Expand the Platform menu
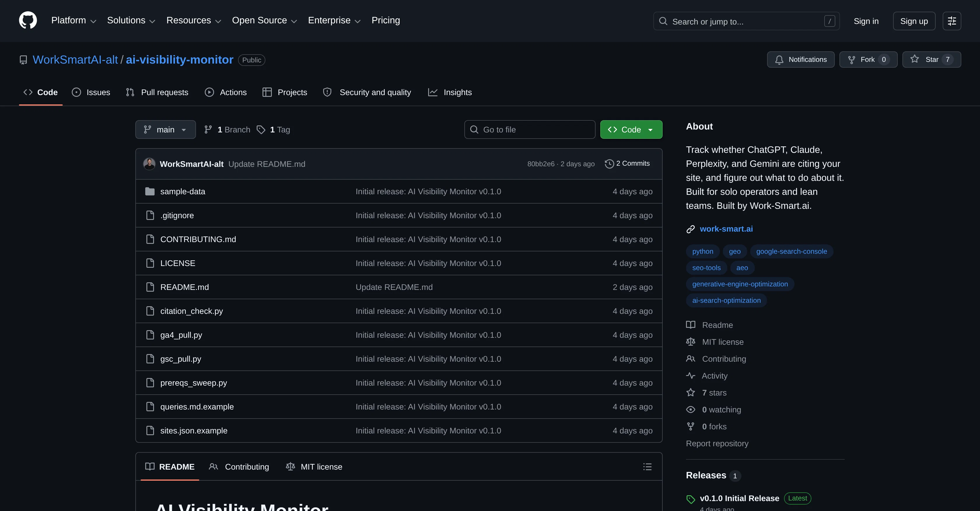Image resolution: width=980 pixels, height=511 pixels. (73, 20)
